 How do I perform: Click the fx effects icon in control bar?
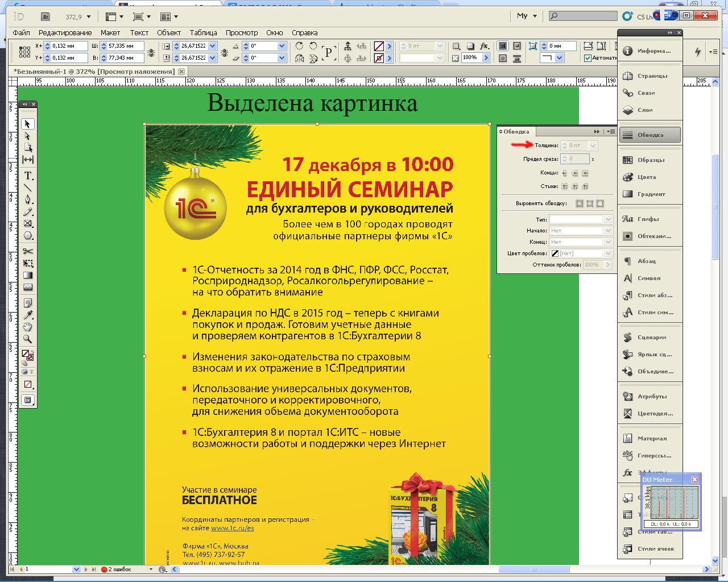click(484, 46)
